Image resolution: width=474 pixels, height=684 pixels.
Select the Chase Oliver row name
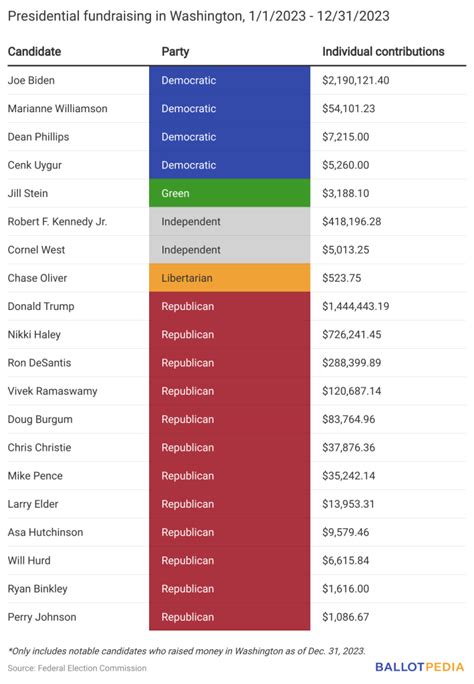(38, 278)
